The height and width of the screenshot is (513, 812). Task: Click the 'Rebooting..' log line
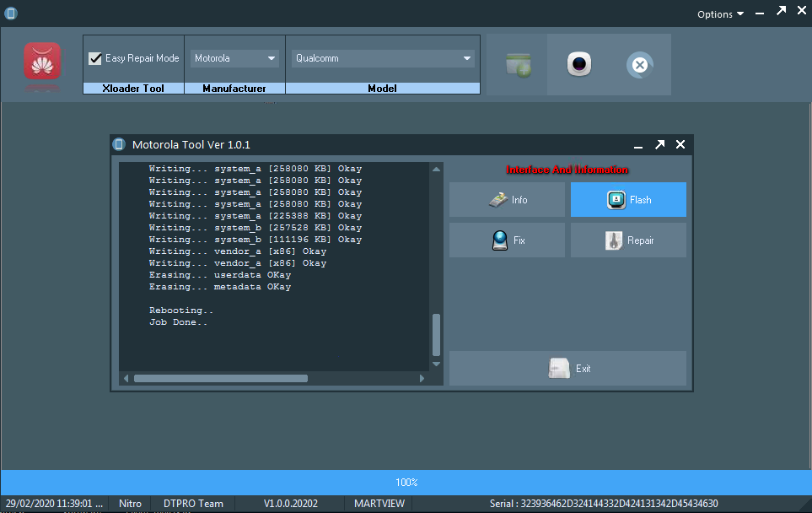(181, 310)
